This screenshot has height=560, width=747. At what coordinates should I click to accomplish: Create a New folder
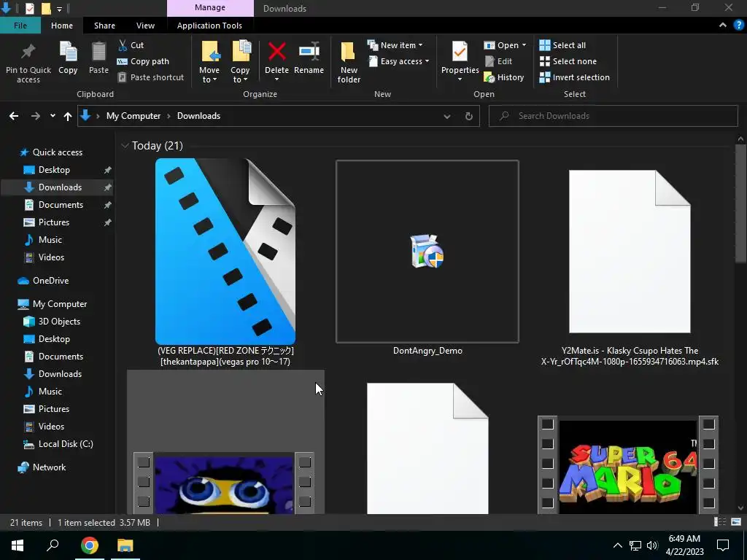coord(349,61)
